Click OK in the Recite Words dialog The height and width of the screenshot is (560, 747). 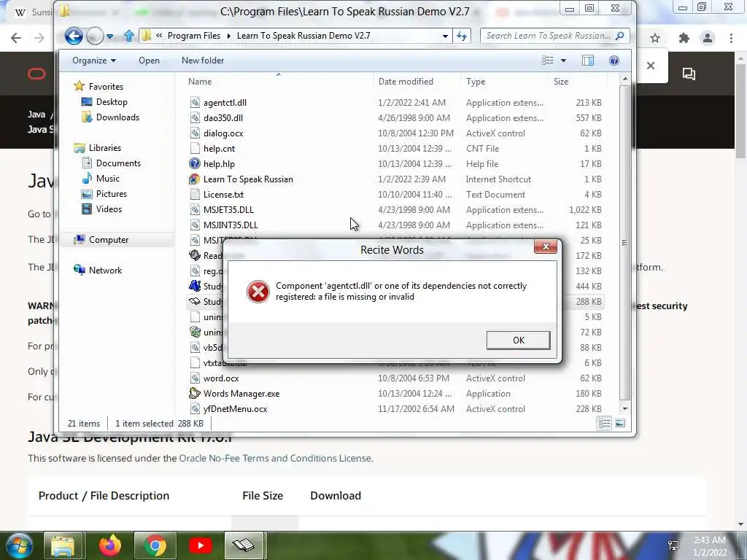(x=519, y=340)
